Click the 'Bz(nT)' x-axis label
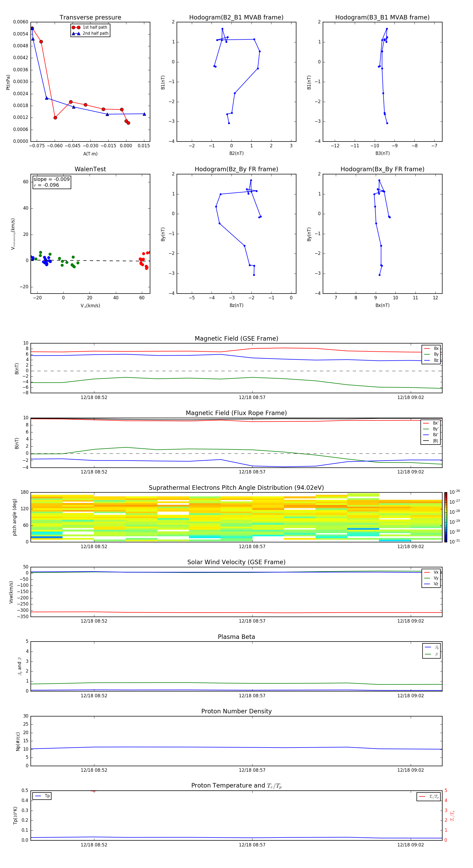The height and width of the screenshot is (868, 473). coord(236,306)
